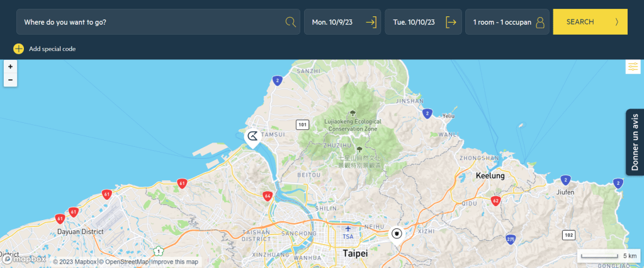
Task: Click the check-in arrow icon
Action: 371,22
